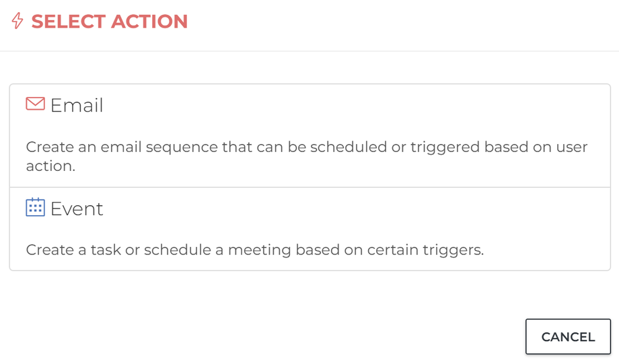Image resolution: width=619 pixels, height=364 pixels.
Task: Click "based on user" in Email description
Action: (x=545, y=147)
